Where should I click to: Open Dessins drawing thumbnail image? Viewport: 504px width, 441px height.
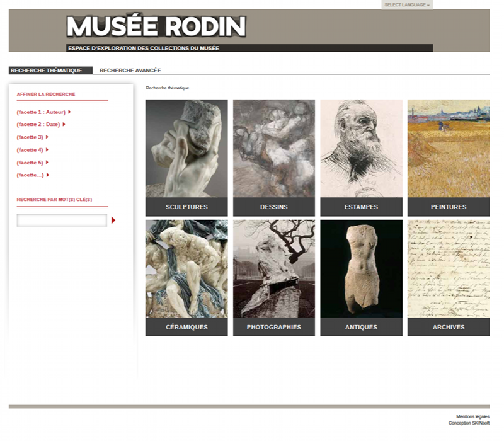[x=274, y=149]
